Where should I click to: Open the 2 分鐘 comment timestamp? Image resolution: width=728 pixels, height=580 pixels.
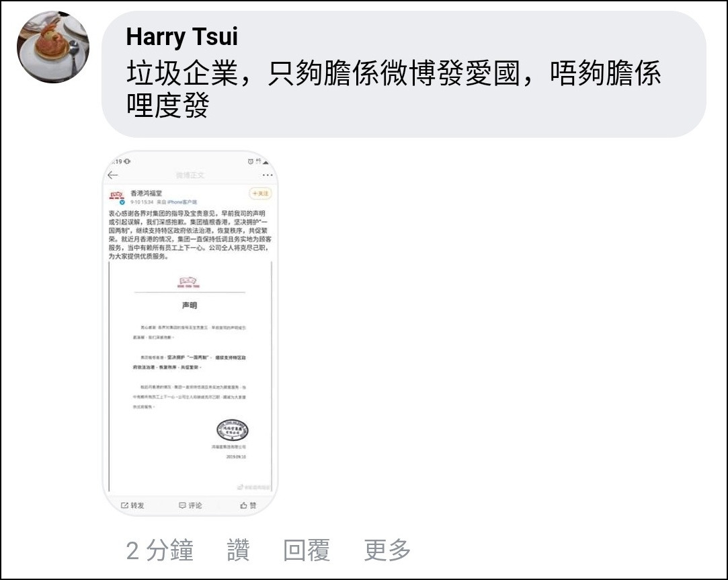click(160, 550)
